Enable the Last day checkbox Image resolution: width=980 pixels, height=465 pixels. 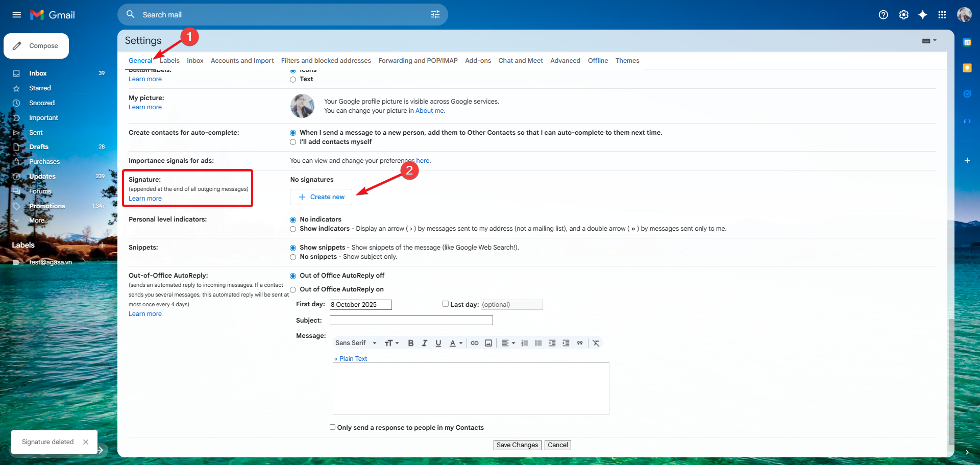(x=446, y=304)
